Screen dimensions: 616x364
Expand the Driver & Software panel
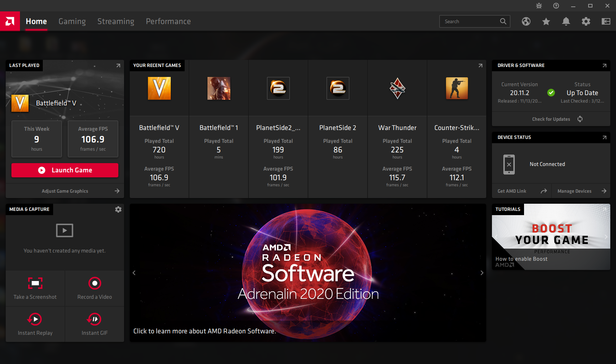tap(604, 66)
